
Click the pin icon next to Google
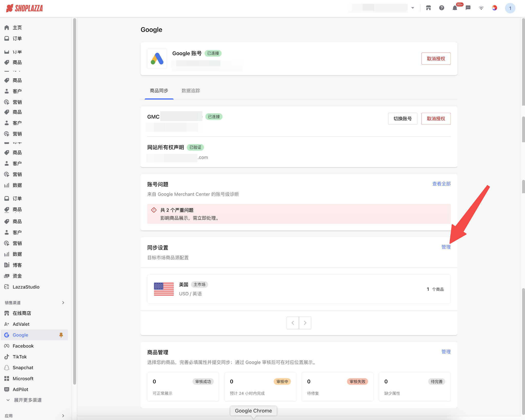tap(61, 335)
